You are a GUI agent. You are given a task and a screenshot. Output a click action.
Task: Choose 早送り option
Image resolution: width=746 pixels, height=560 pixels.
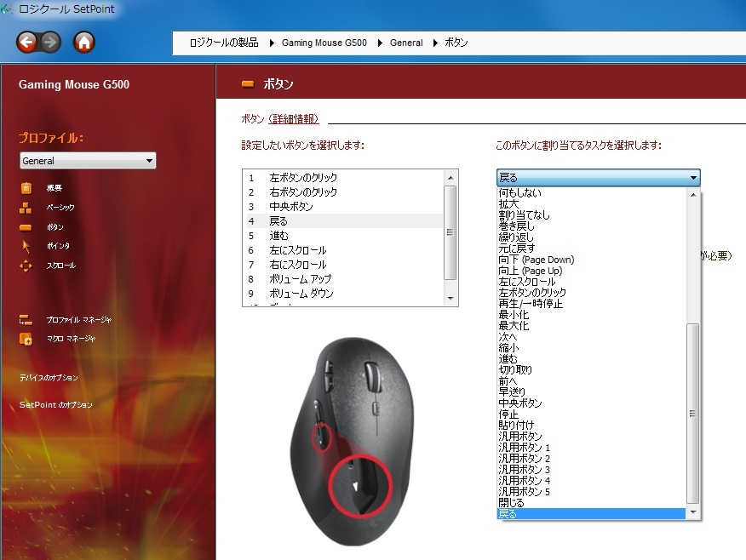coord(591,392)
